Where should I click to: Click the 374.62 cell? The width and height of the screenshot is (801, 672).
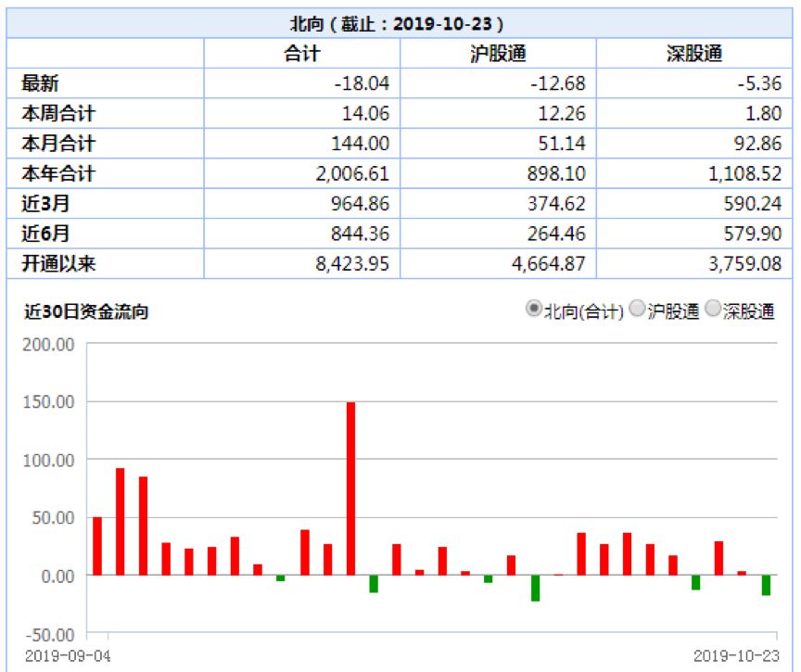coord(557,204)
